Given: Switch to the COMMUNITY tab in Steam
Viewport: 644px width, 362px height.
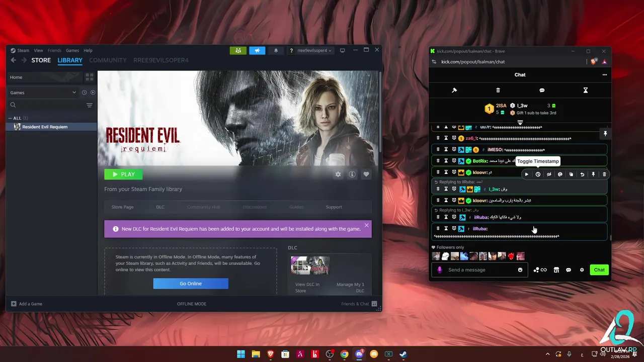Looking at the screenshot, I should point(108,60).
